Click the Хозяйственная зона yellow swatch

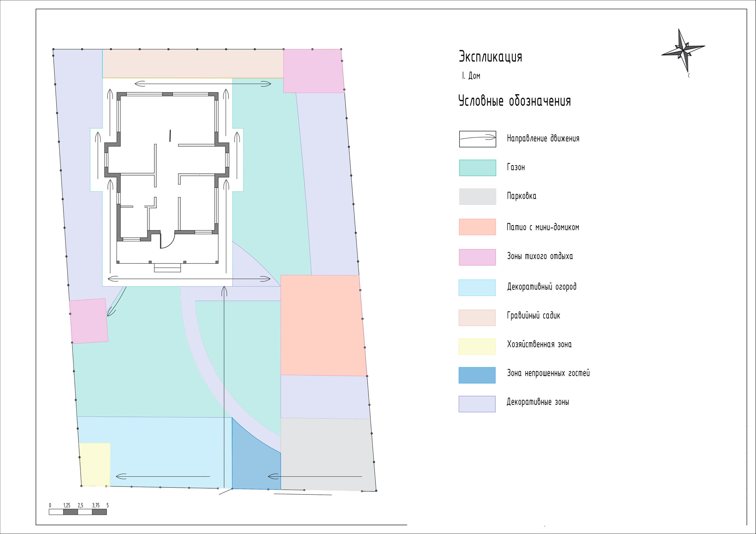[x=477, y=346]
